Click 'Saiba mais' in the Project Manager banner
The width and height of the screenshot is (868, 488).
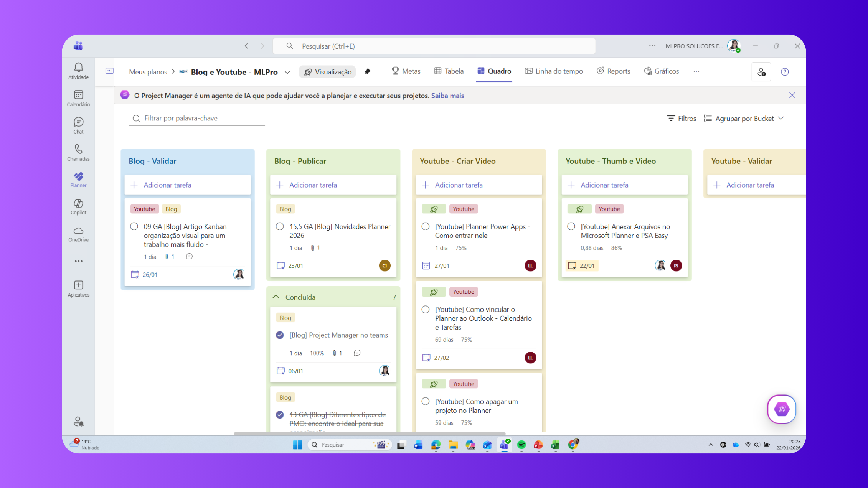point(447,96)
